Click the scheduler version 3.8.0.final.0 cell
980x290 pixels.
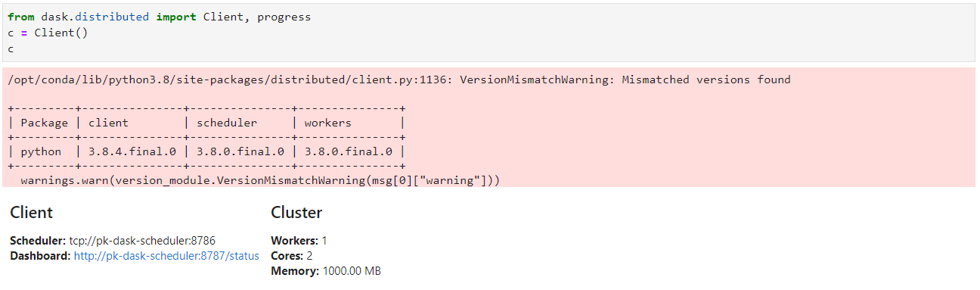[x=240, y=151]
